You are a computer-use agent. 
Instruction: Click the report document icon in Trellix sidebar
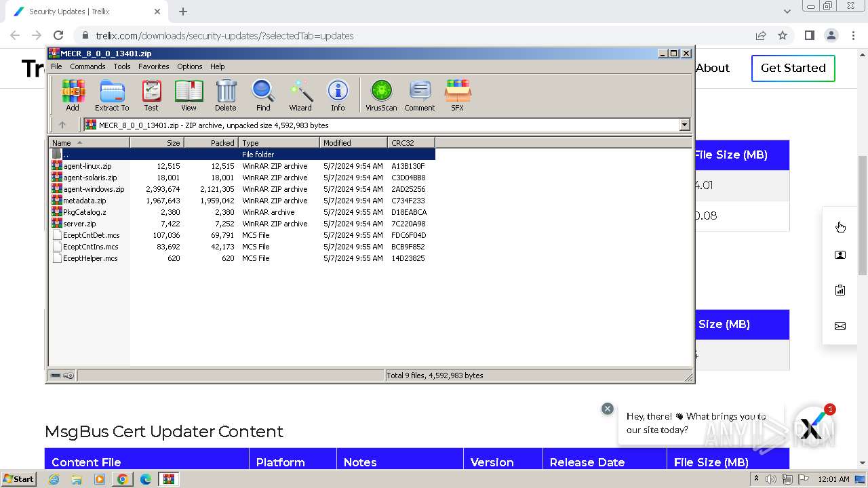click(x=840, y=290)
